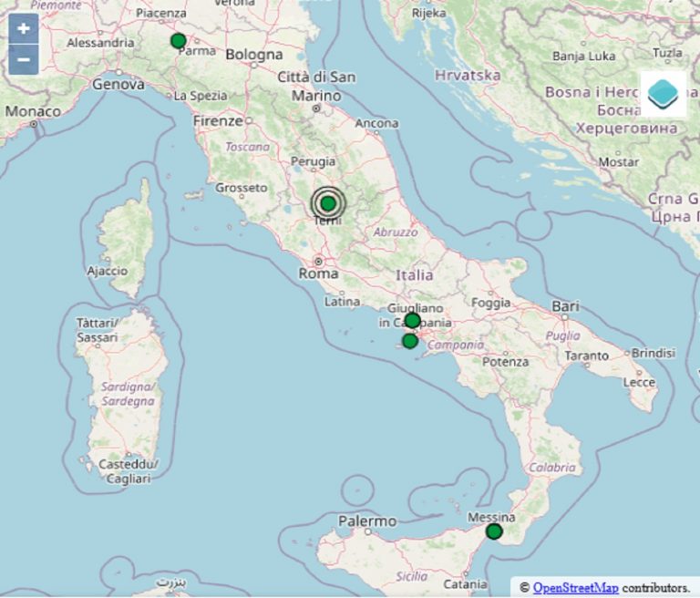Click the Ancona city label

tap(377, 123)
